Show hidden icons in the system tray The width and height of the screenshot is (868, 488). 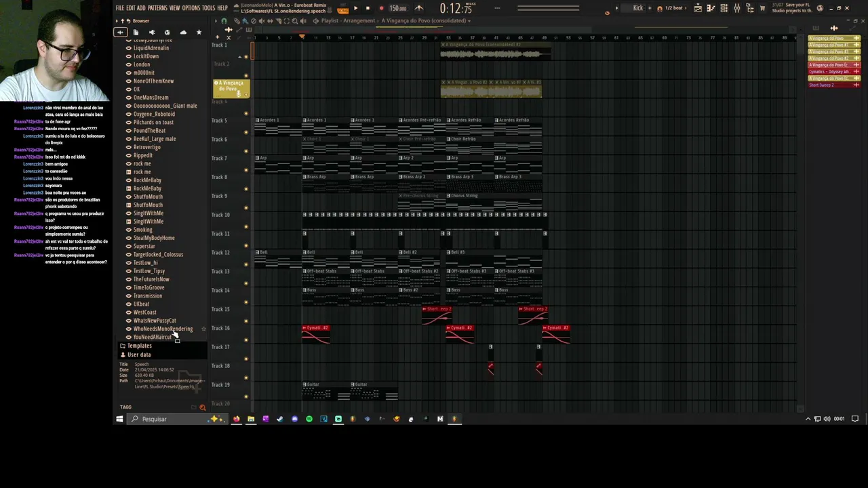(808, 419)
